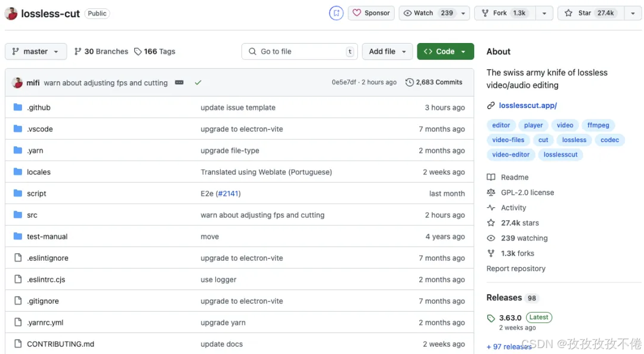Open the Add file dropdown

click(x=387, y=51)
